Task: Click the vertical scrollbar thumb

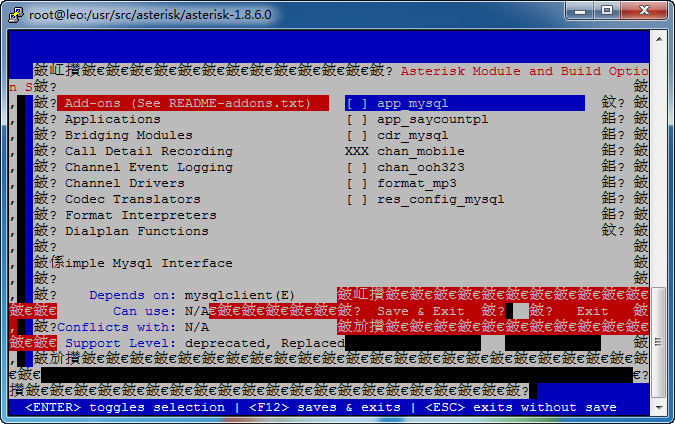Action: click(659, 342)
